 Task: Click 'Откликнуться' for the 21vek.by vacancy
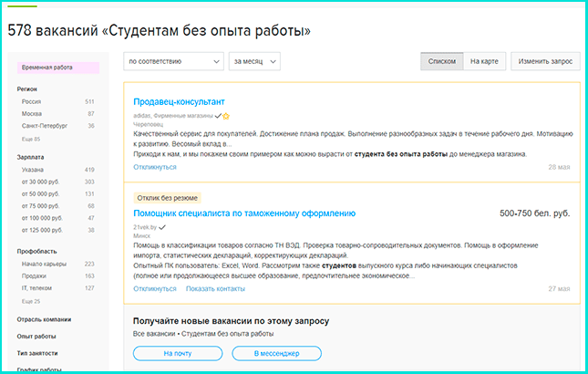point(155,289)
